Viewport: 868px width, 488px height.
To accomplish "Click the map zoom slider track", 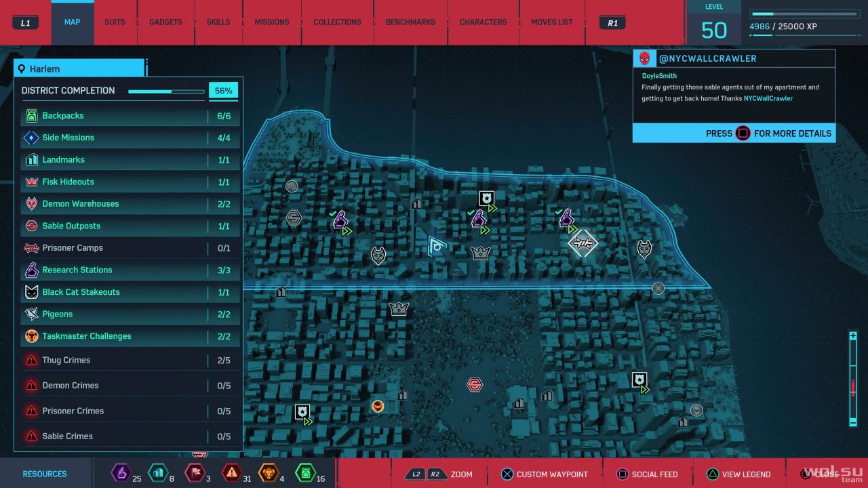I will tap(853, 380).
